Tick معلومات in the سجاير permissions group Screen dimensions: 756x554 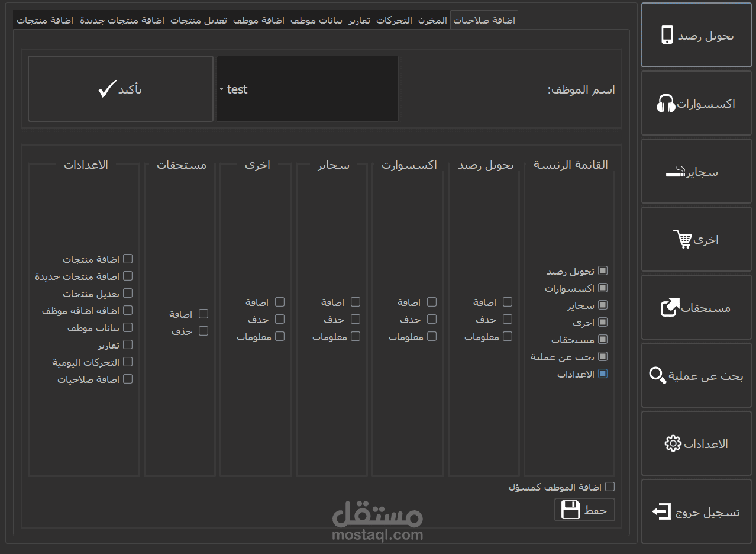coord(356,336)
